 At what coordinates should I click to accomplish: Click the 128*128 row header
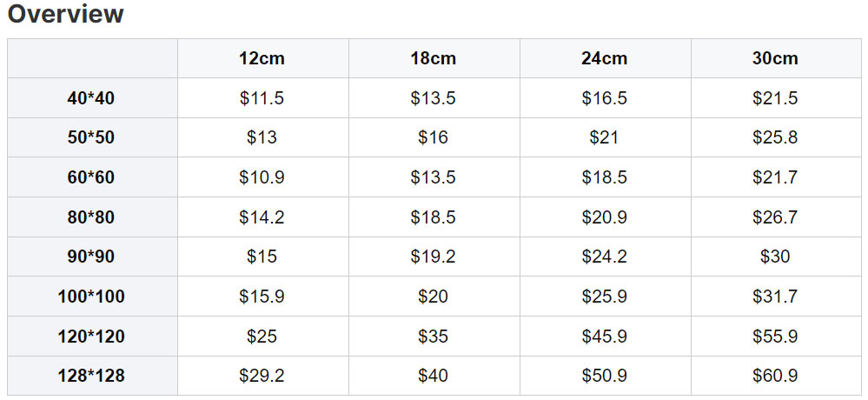[92, 376]
